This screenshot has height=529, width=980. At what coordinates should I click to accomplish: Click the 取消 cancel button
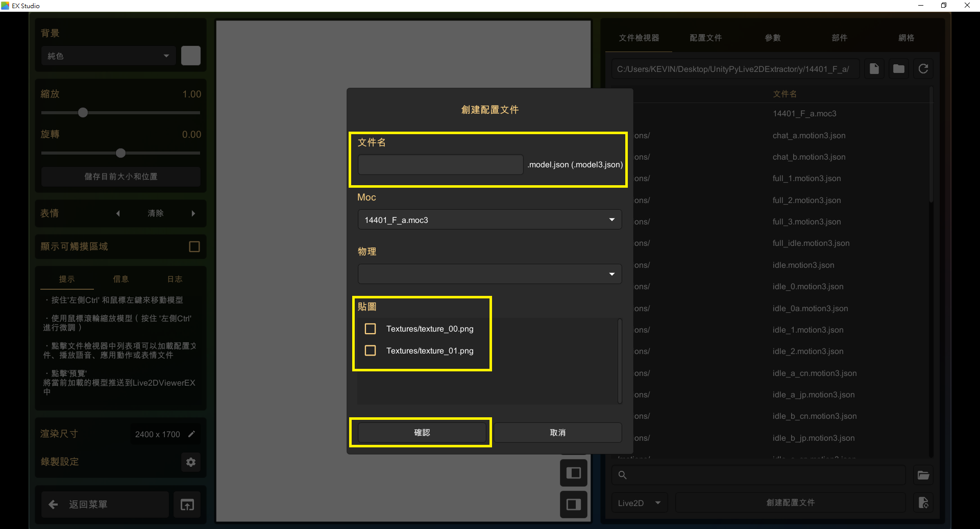557,433
